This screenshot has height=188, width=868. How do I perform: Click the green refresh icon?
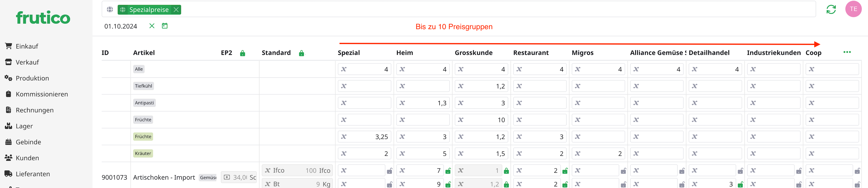coord(831,9)
